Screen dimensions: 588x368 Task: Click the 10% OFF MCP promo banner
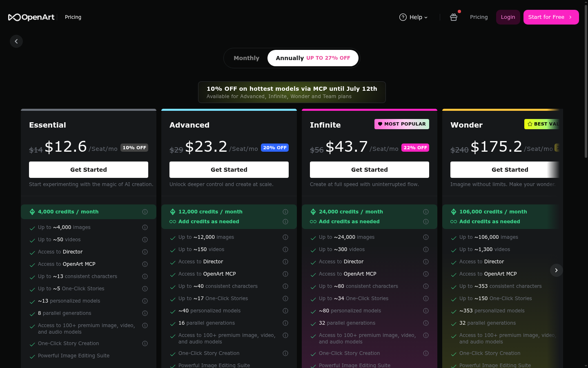coord(292,92)
